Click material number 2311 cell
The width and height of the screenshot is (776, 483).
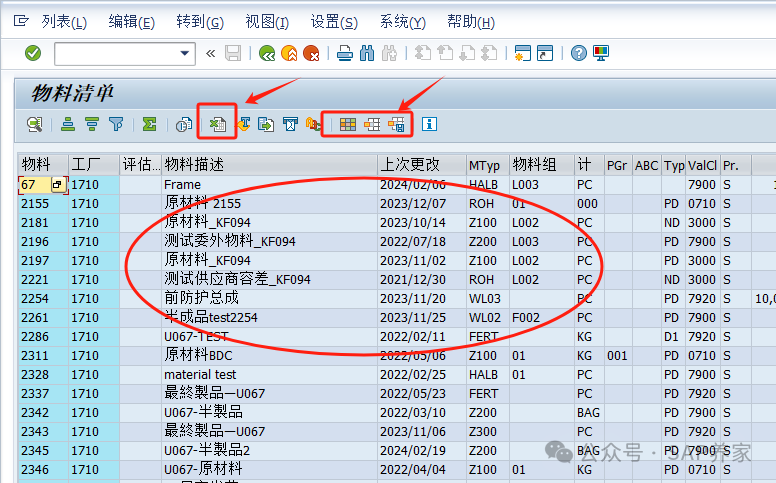click(43, 356)
